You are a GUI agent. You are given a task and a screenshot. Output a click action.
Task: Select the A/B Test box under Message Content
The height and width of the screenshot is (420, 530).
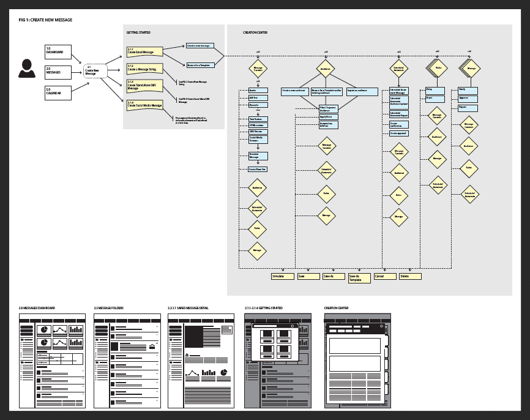pos(258,98)
